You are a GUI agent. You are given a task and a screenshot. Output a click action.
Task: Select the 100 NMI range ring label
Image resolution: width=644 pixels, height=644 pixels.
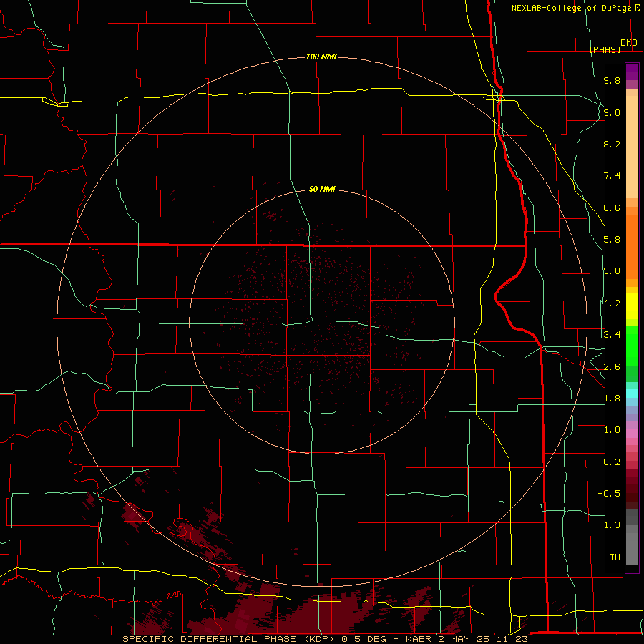[321, 57]
